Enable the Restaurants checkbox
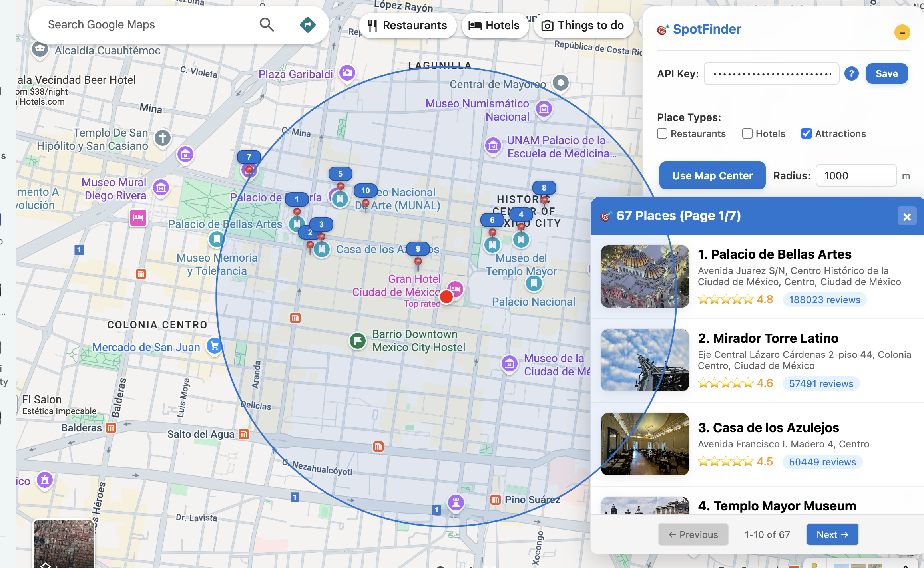Viewport: 924px width, 568px height. click(662, 133)
